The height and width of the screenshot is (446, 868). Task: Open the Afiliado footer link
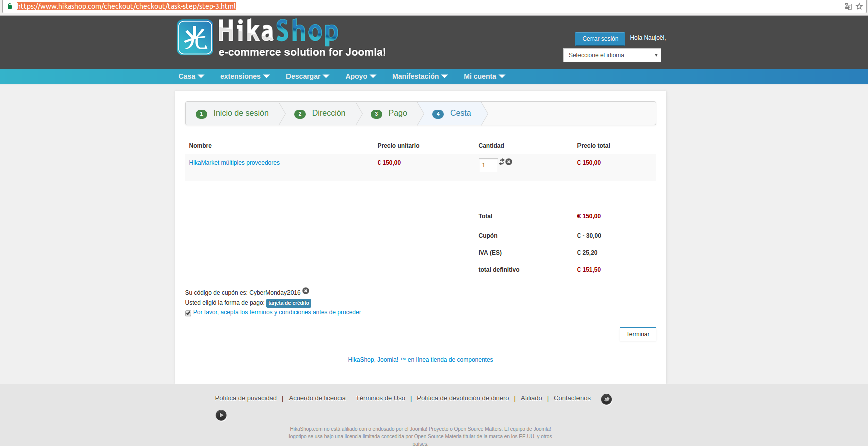pos(531,398)
